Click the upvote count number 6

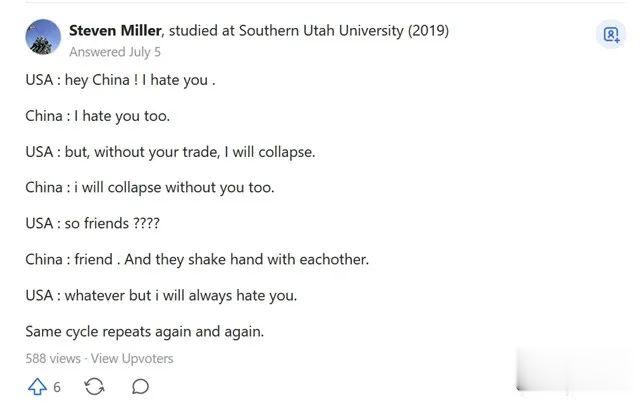[57, 387]
